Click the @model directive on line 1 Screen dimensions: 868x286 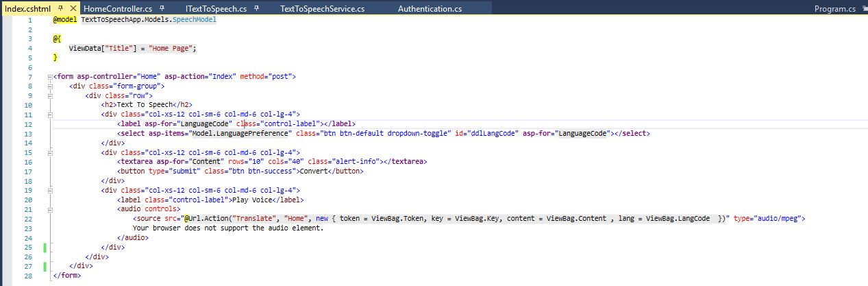(x=65, y=20)
